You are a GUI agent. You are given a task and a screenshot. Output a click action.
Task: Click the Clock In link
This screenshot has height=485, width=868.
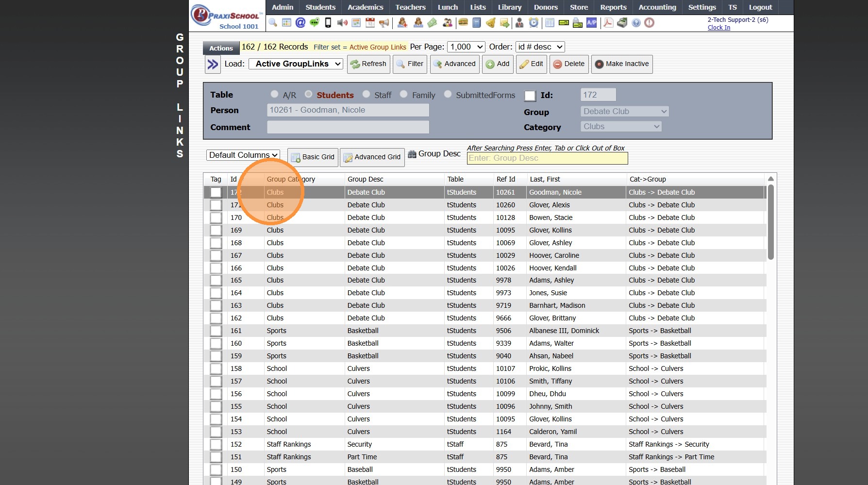[x=718, y=28]
